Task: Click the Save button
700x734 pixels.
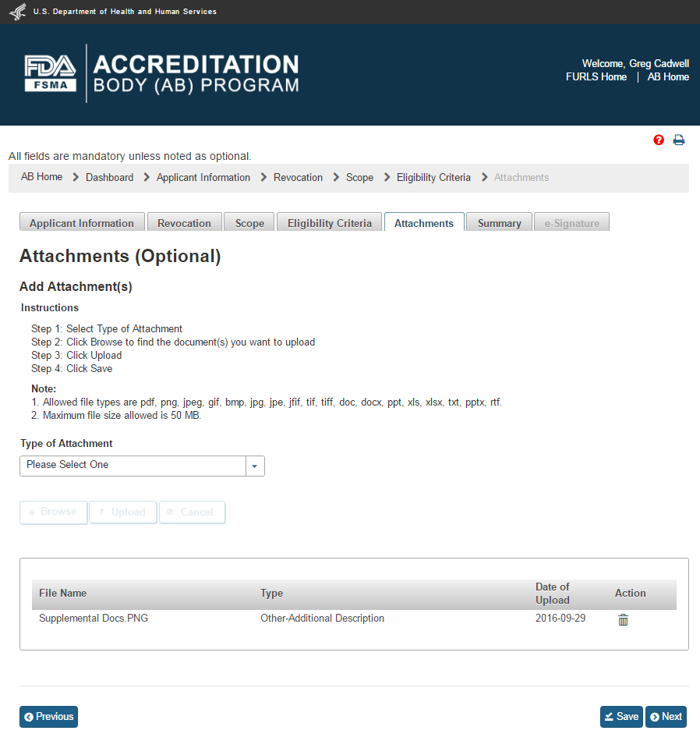Action: click(620, 717)
